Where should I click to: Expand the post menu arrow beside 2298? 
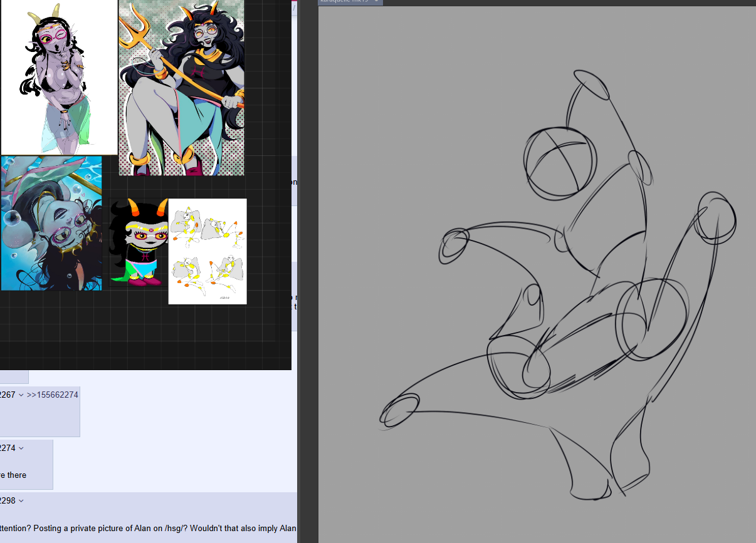click(21, 500)
